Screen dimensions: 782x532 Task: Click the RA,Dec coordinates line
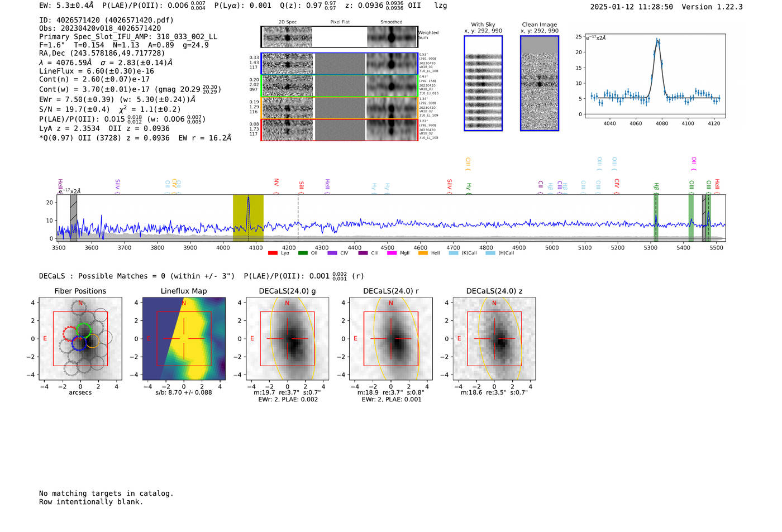click(x=102, y=53)
